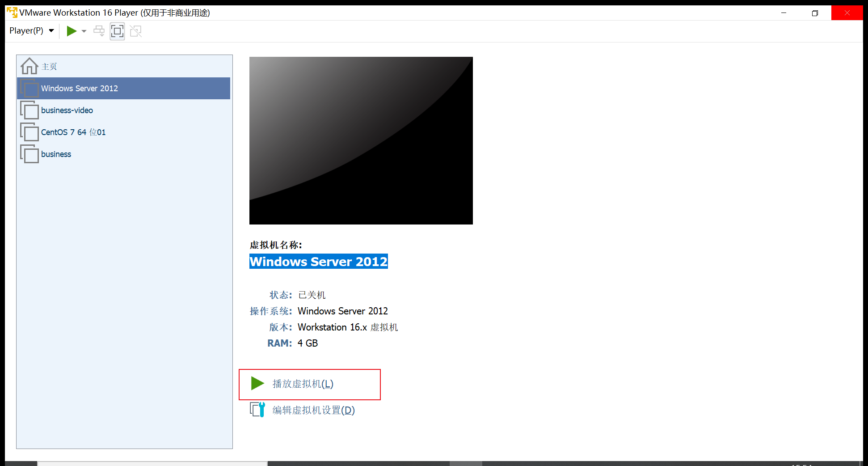
Task: Expand the Player menu dropdown arrow
Action: click(x=51, y=30)
